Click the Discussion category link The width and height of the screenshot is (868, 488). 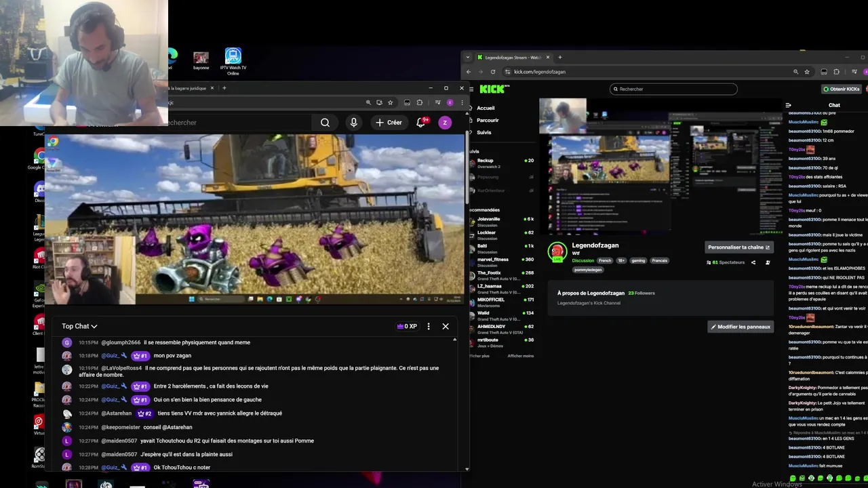tap(583, 261)
